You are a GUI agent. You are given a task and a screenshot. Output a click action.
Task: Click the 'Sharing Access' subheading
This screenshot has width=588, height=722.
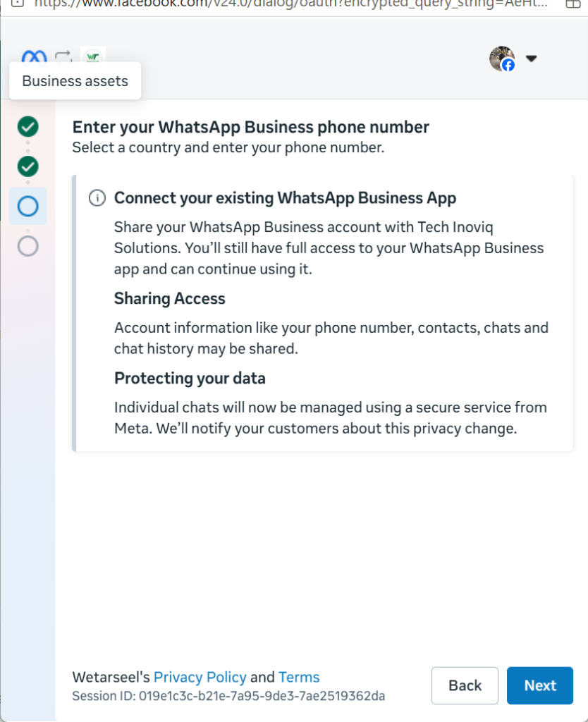[169, 298]
